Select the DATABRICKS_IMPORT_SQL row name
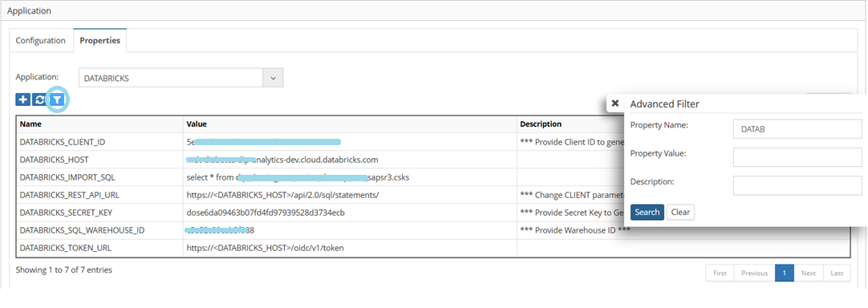The height and width of the screenshot is (308, 868). click(67, 177)
